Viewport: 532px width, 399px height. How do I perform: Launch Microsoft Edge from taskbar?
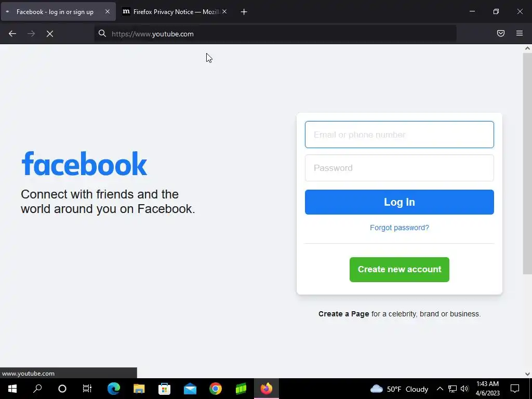click(114, 389)
